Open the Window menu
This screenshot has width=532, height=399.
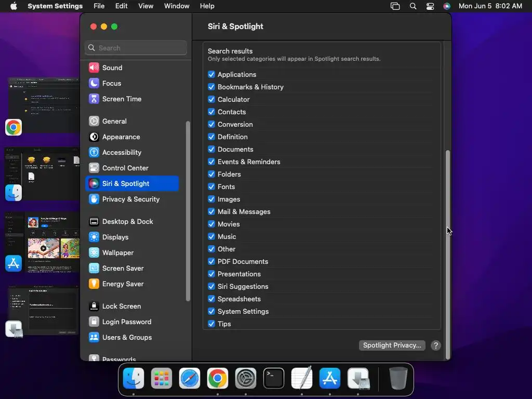click(177, 6)
